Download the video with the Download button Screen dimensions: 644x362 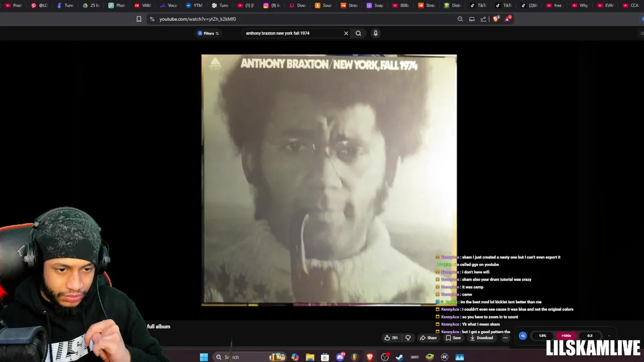tap(481, 338)
